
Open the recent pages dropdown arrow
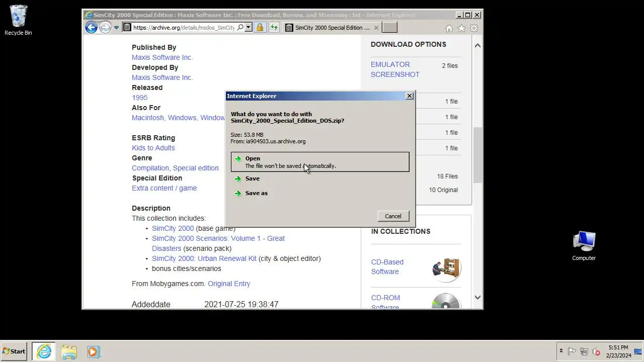[x=116, y=28]
